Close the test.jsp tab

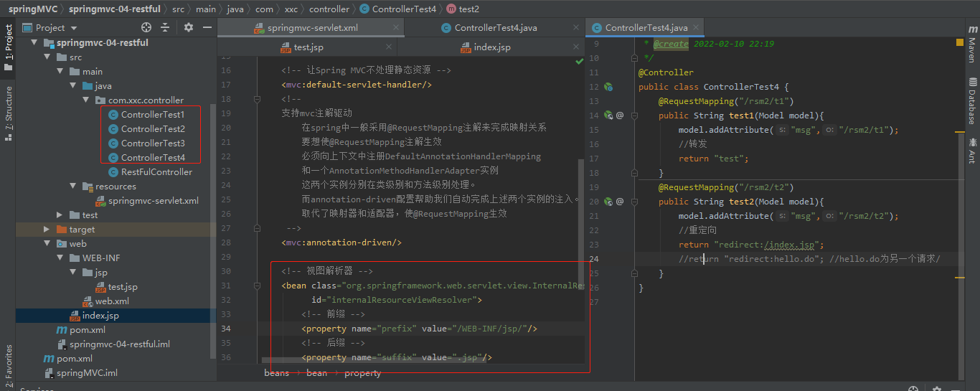[389, 47]
